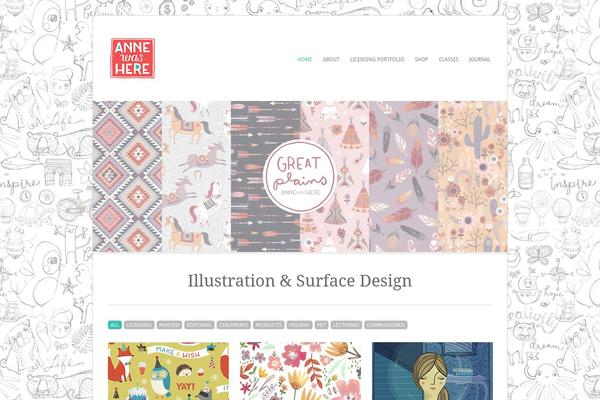Go to the About page
600x400 pixels.
[331, 59]
